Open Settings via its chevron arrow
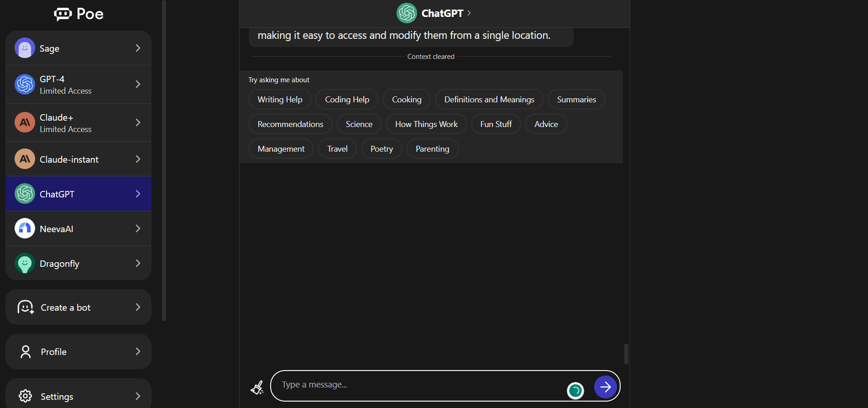The width and height of the screenshot is (868, 408). coord(138,396)
